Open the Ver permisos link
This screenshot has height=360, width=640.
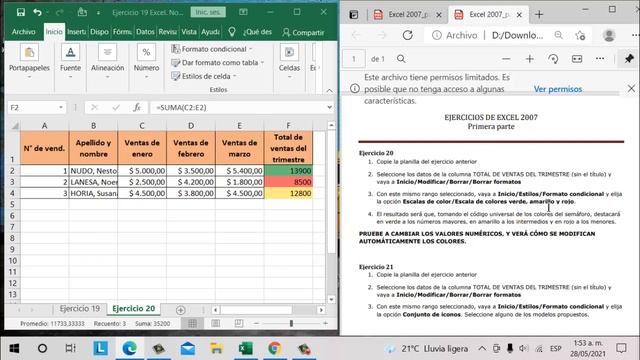tap(558, 89)
